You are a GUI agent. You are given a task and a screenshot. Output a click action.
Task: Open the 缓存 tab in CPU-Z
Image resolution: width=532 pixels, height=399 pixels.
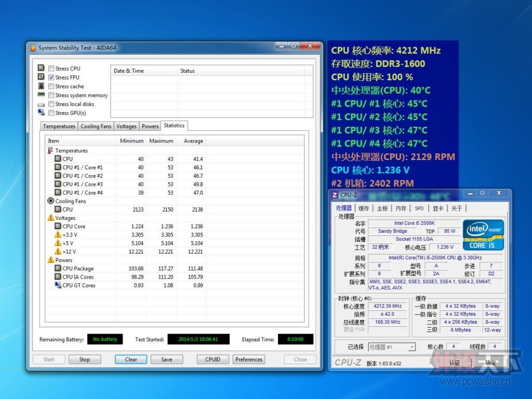pos(364,208)
